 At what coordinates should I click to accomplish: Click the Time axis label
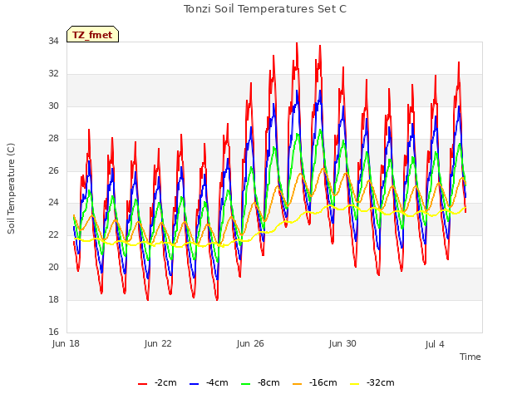point(470,357)
